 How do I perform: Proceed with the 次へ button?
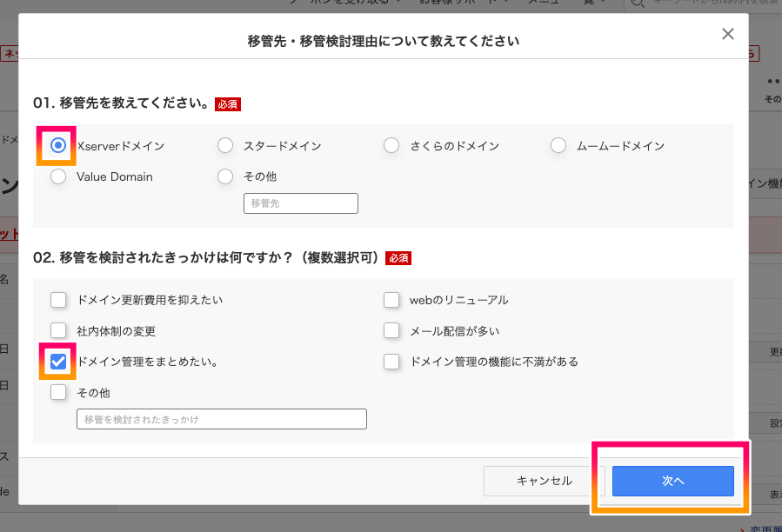pos(673,481)
